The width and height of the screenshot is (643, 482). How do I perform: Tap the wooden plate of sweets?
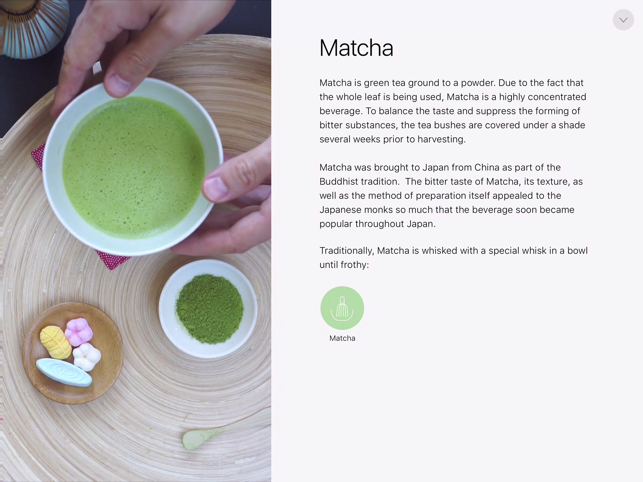[73, 353]
